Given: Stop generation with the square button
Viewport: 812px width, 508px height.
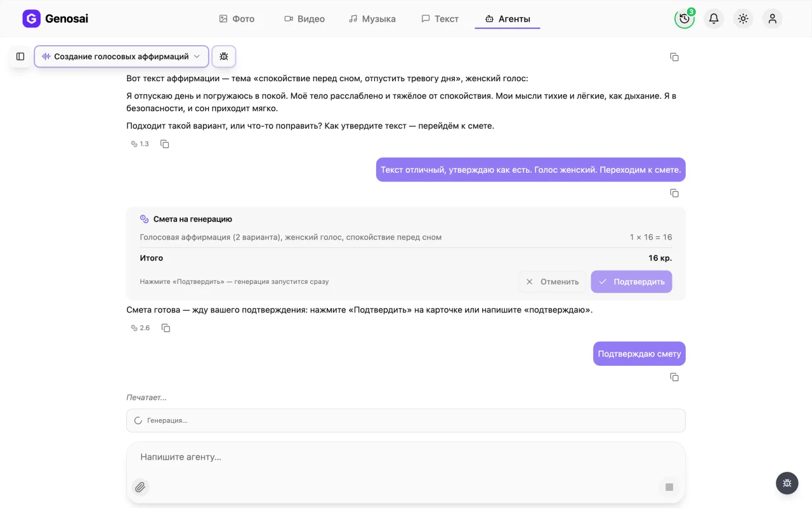Looking at the screenshot, I should (x=669, y=487).
